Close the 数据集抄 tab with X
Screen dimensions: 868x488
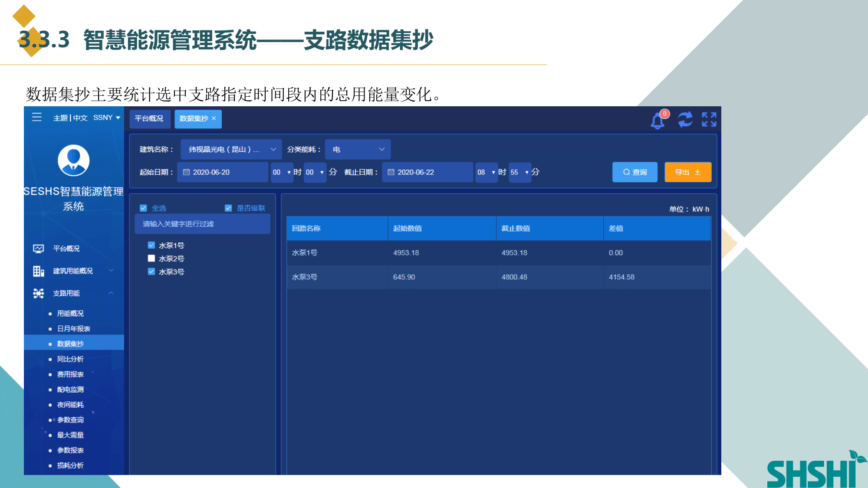click(x=214, y=118)
